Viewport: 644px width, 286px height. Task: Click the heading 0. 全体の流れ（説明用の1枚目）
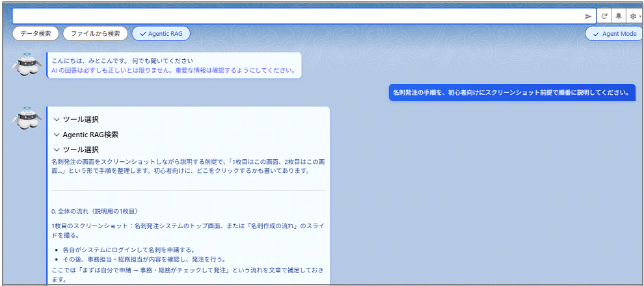point(94,212)
